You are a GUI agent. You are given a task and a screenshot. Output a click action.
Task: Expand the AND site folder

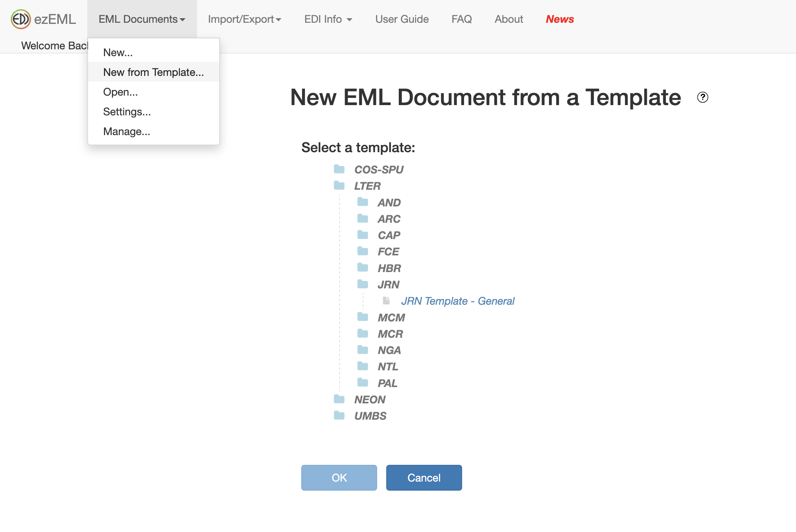[x=389, y=203]
